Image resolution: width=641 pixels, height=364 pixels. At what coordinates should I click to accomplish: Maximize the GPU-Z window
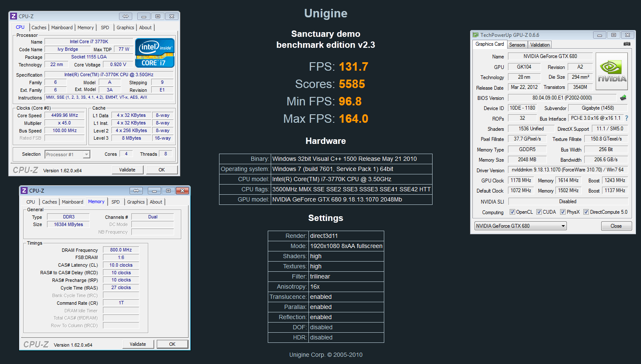click(x=613, y=35)
